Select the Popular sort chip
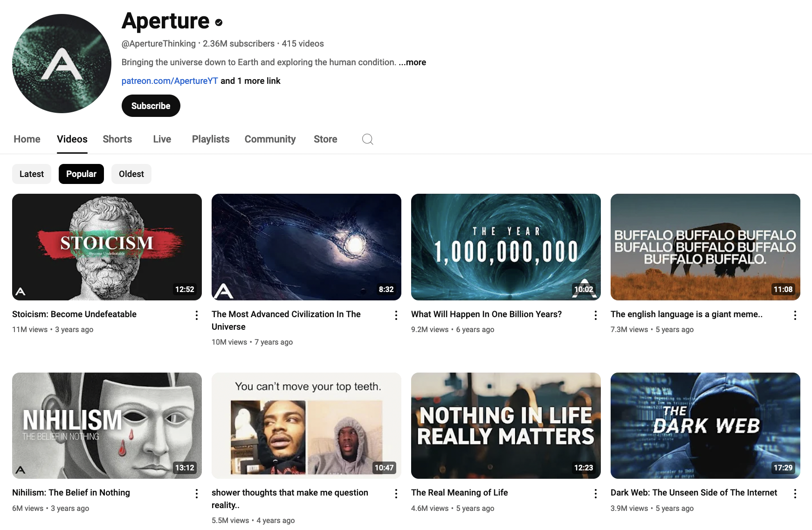 pos(81,174)
